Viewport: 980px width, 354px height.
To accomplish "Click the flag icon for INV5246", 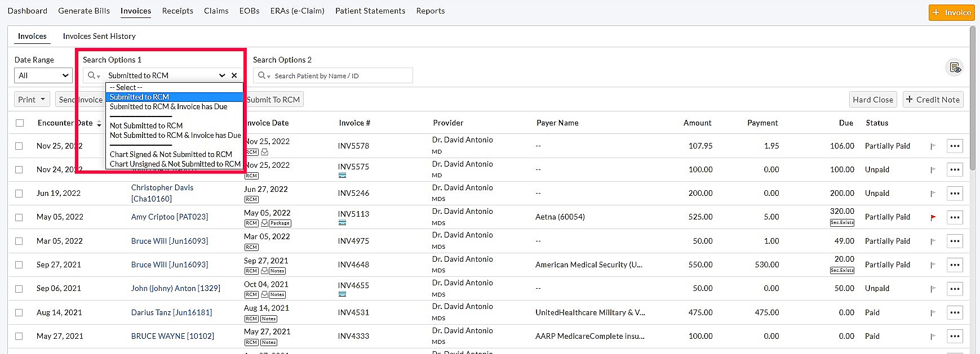I will (933, 194).
